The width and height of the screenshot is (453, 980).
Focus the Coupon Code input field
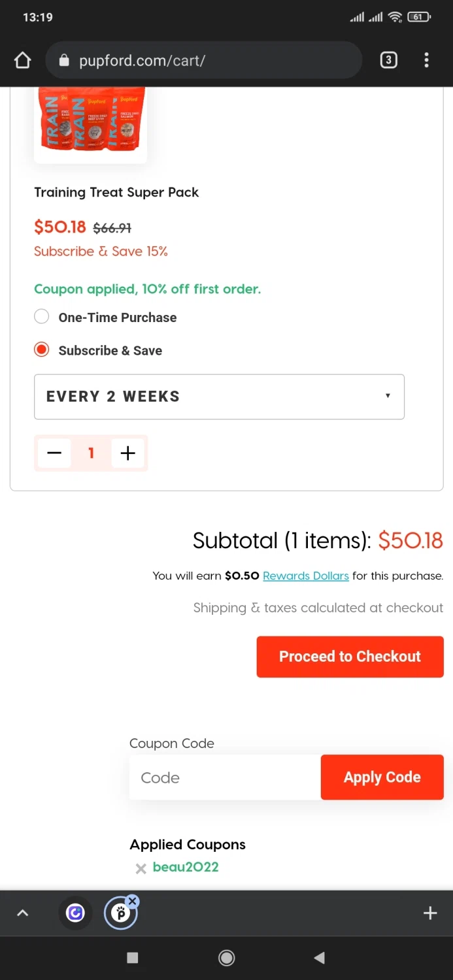coord(225,777)
